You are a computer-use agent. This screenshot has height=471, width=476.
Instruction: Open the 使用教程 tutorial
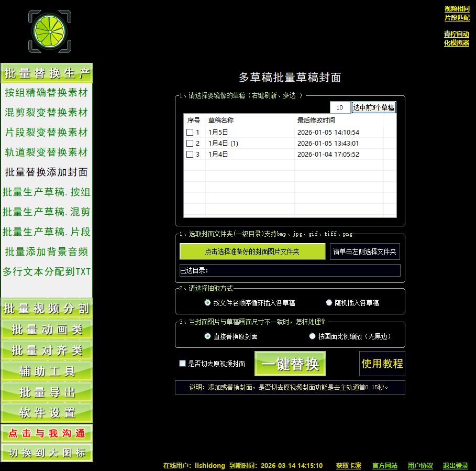point(382,363)
